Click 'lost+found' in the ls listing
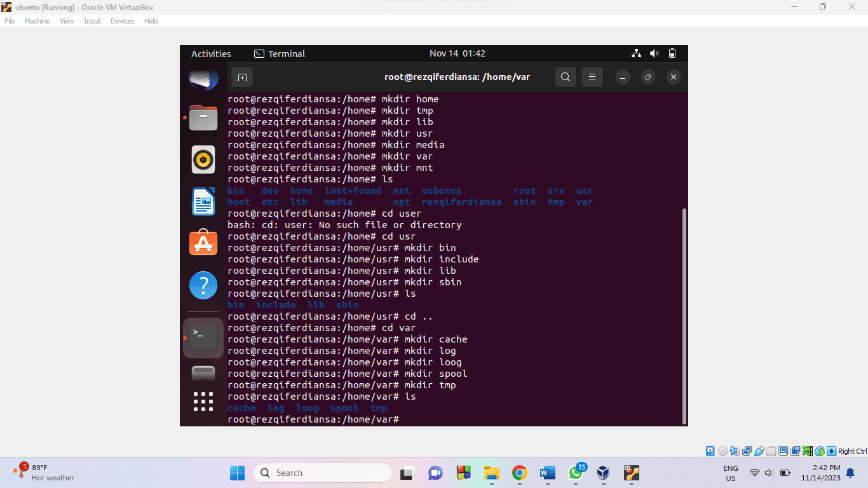This screenshot has width=868, height=488. 353,191
